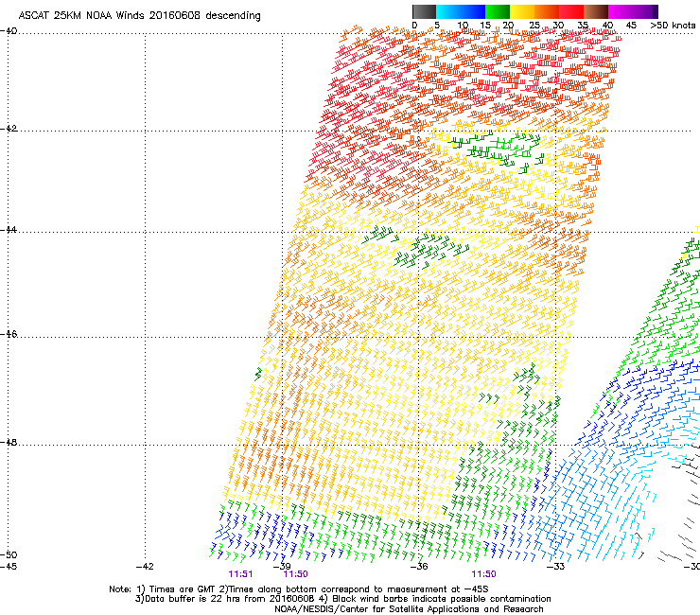
Task: Click the gray 0-5 knots color bar segment
Action: [x=424, y=11]
